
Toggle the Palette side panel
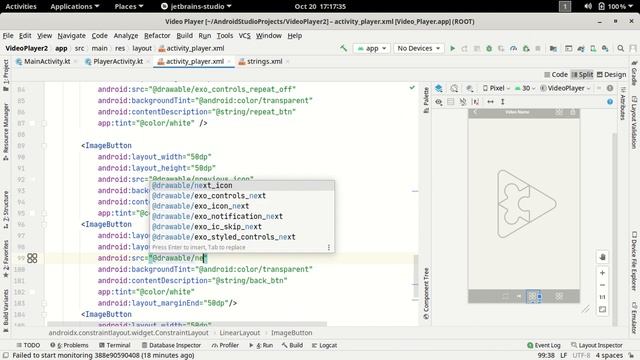point(426,100)
